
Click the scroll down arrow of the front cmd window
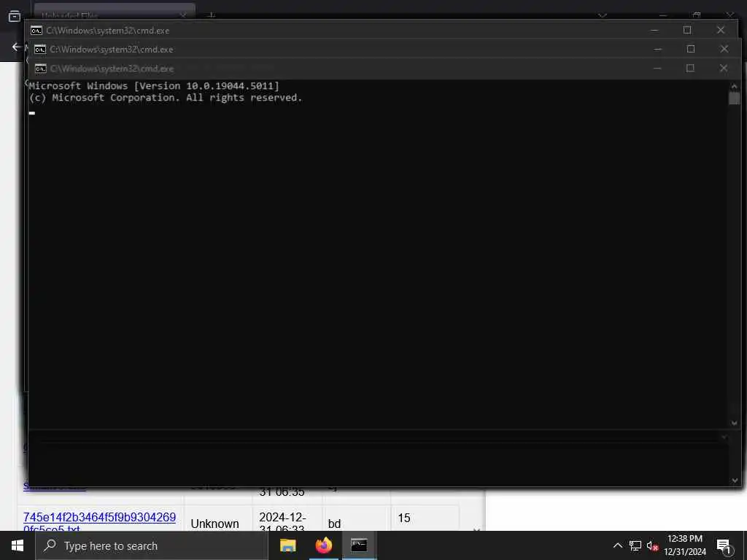coord(734,423)
